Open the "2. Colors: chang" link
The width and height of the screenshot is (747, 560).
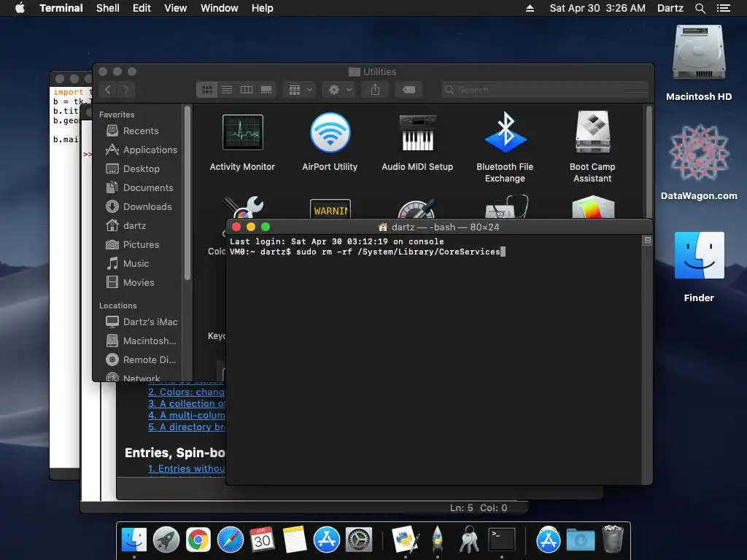pyautogui.click(x=186, y=392)
